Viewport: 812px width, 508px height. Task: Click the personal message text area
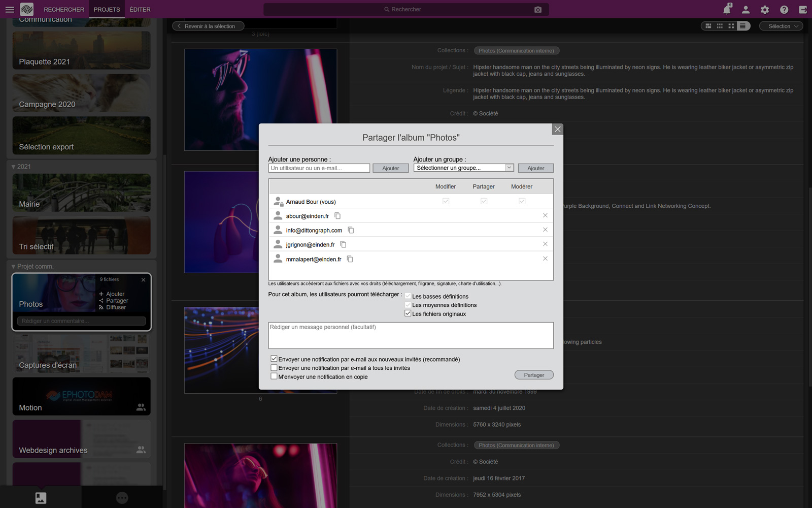pos(411,335)
